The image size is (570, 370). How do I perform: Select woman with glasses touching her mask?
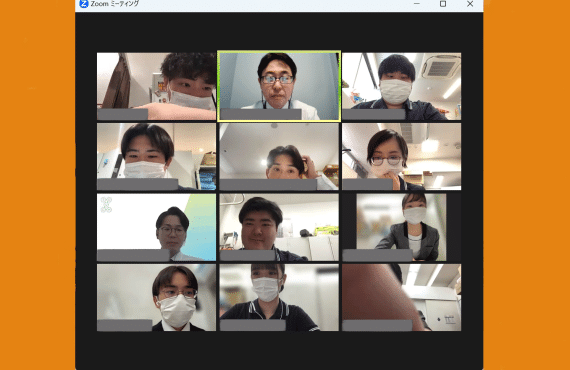(401, 156)
